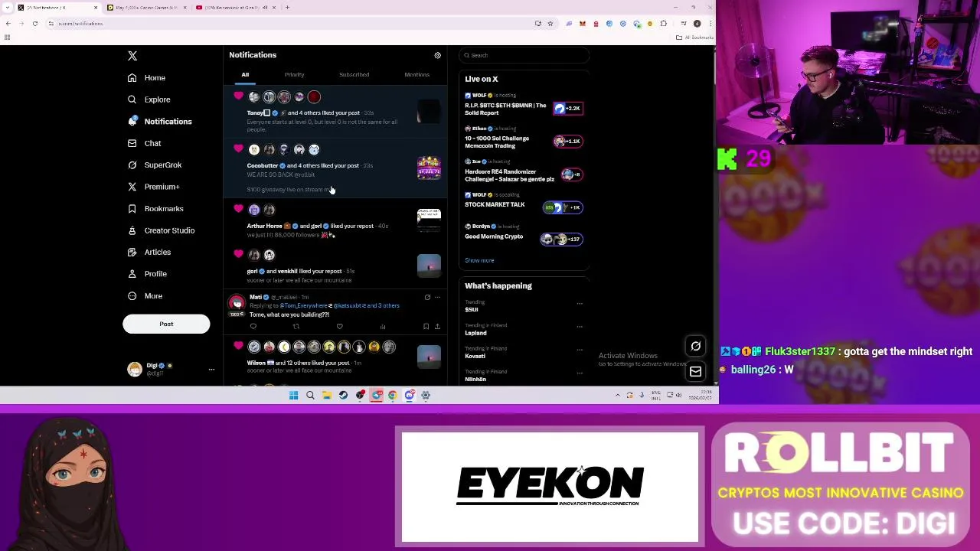Viewport: 980px width, 551px height.
Task: Click the Post button
Action: pyautogui.click(x=166, y=324)
